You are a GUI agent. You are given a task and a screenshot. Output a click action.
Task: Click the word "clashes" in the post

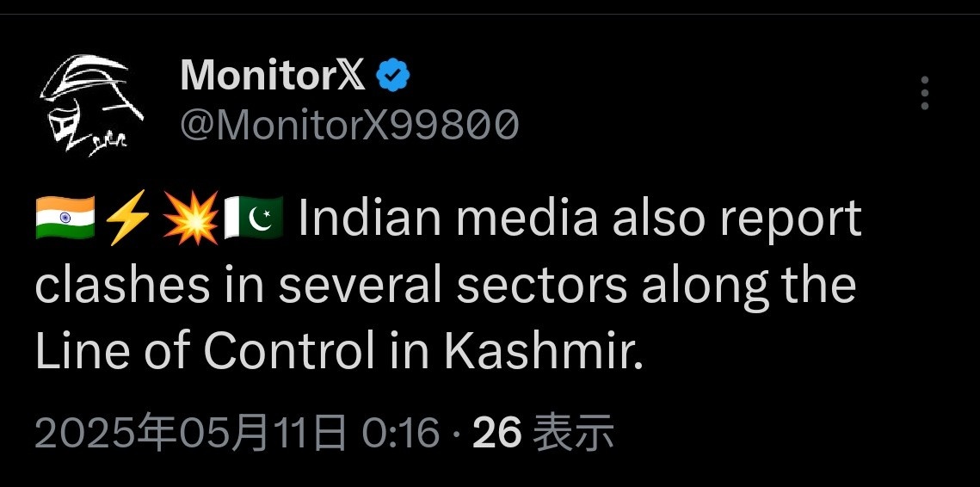coord(121,286)
